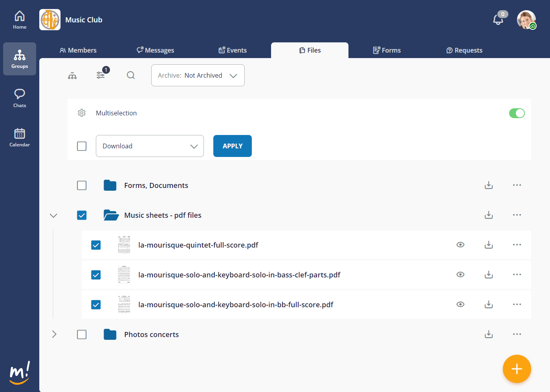Screen dimensions: 550x392
Task: Uncheck the Music sheets - pdf files checkbox
Action: click(82, 215)
